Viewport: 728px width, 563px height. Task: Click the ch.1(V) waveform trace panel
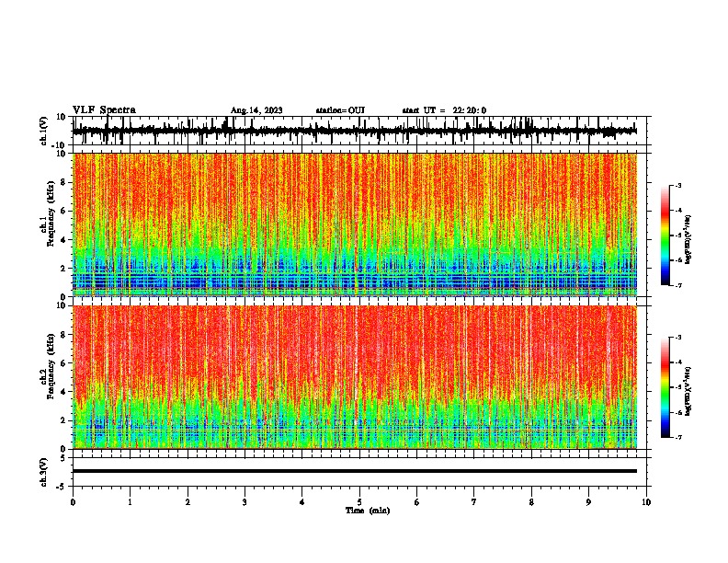(x=359, y=131)
